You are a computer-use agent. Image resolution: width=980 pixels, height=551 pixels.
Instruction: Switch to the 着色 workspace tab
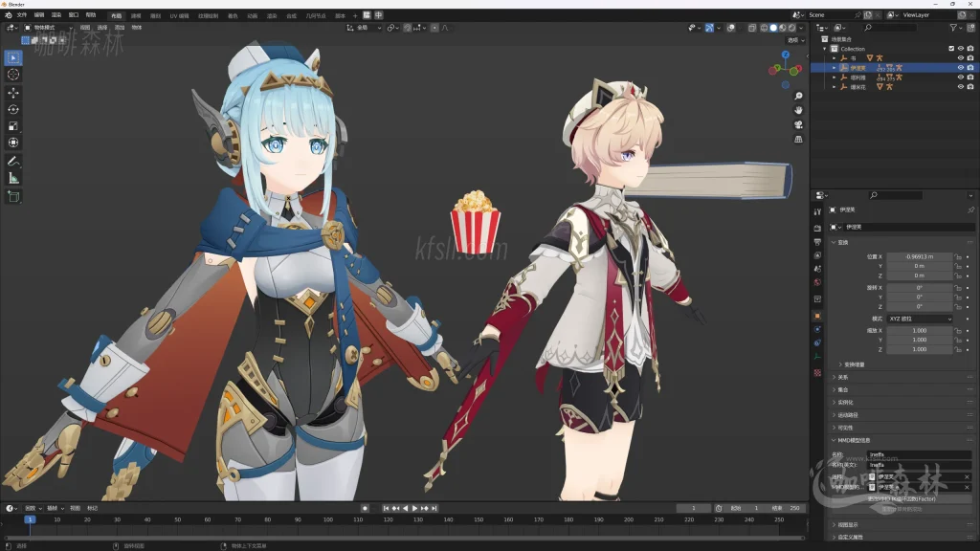[234, 15]
